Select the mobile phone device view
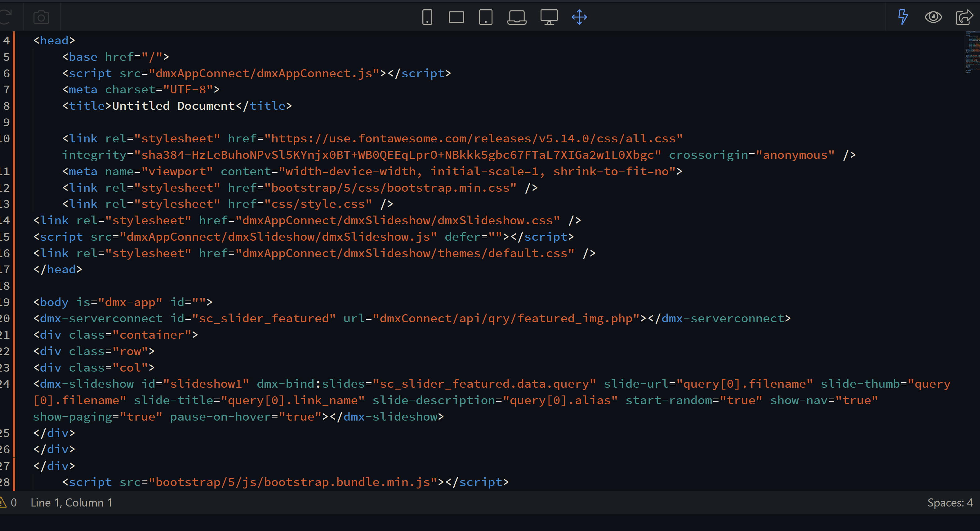Screen dimensions: 980x531 [x=427, y=17]
